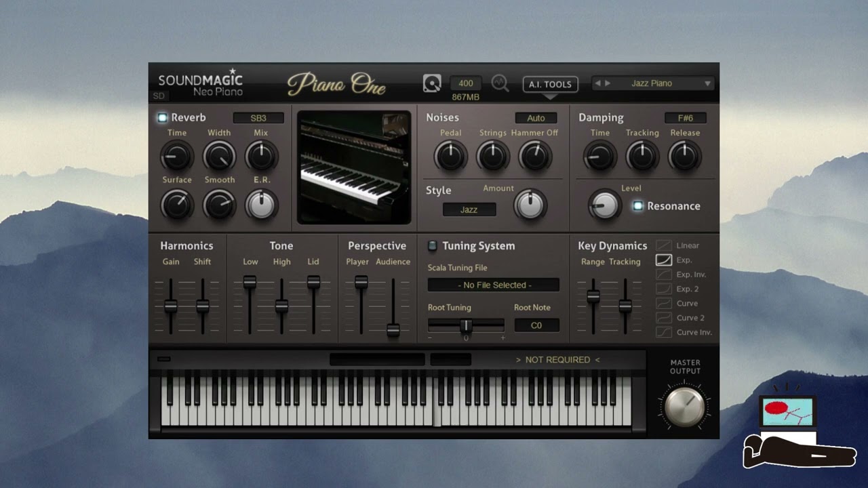868x488 pixels.
Task: Toggle the Reverb on/off LED
Action: [162, 117]
